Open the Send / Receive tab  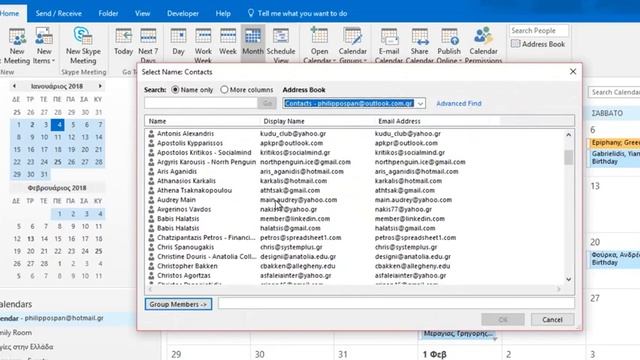coord(58,13)
